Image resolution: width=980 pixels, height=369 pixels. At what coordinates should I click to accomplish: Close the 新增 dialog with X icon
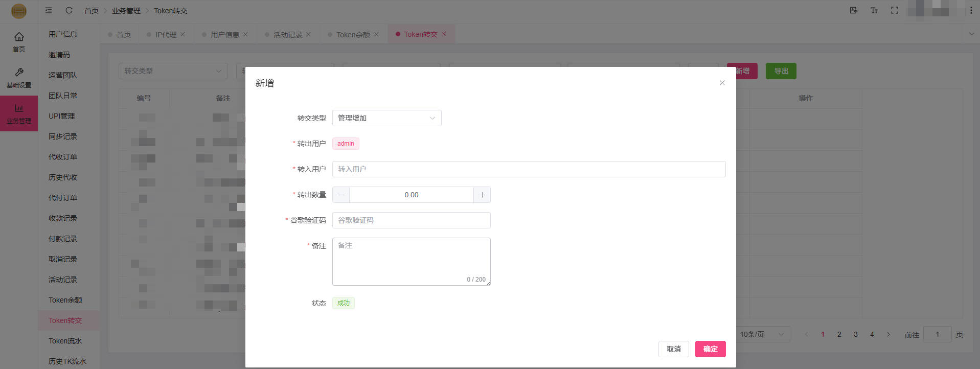pos(722,83)
